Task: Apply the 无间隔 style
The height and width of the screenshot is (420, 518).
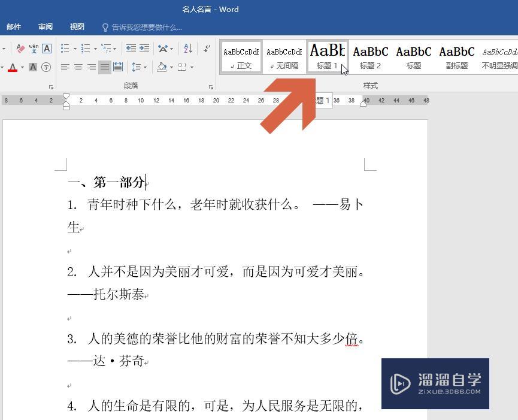Action: tap(284, 57)
